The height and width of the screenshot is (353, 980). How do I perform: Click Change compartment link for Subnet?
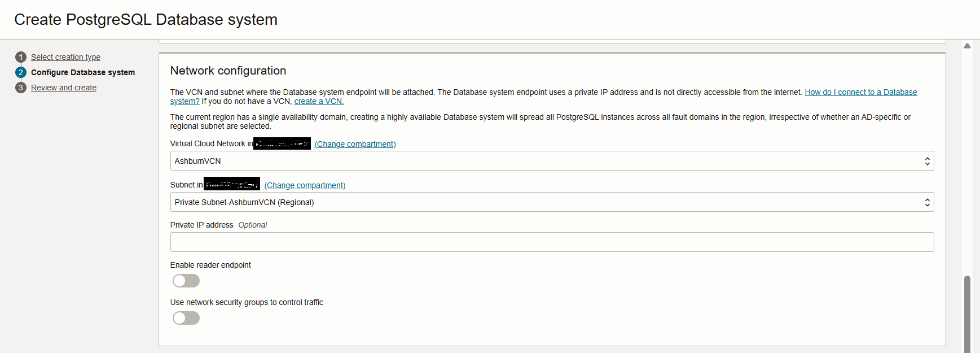pyautogui.click(x=305, y=185)
